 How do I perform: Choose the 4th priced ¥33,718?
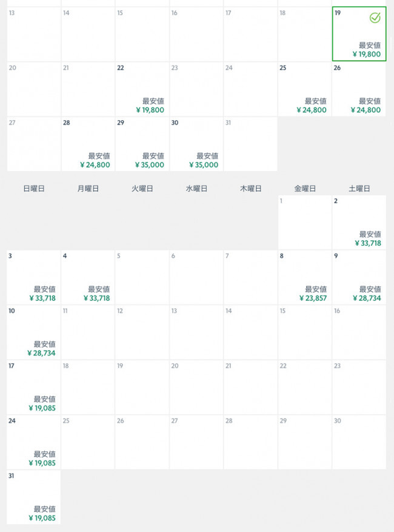tap(88, 278)
